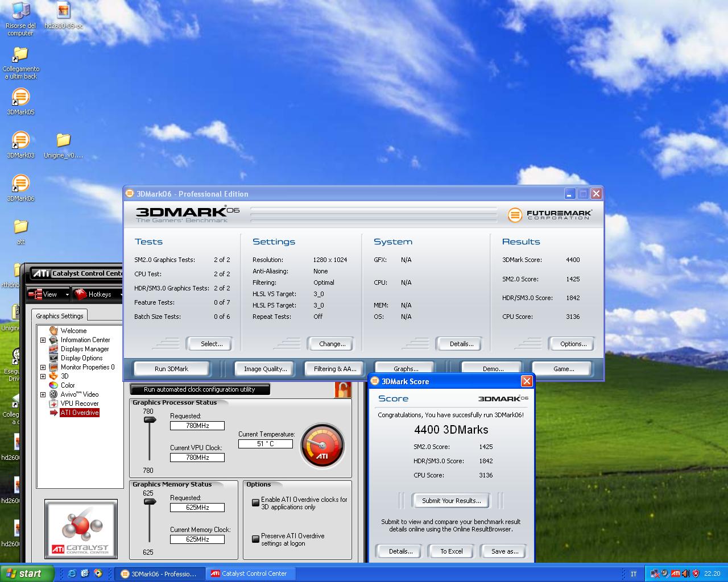
Task: Open Windows Media Player quick launch icon
Action: point(98,573)
